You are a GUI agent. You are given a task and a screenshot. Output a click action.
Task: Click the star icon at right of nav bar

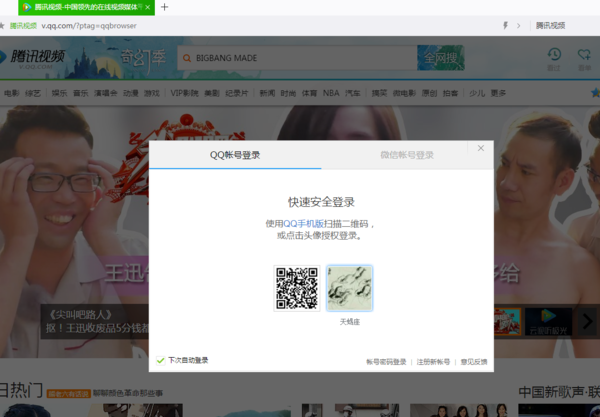pos(595,93)
